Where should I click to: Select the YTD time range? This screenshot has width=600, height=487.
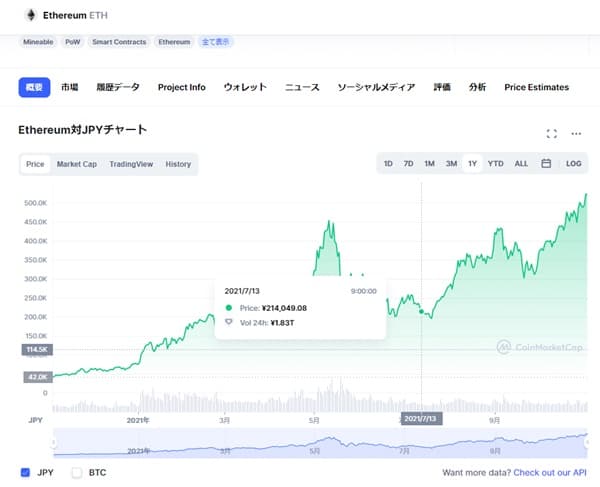[495, 164]
